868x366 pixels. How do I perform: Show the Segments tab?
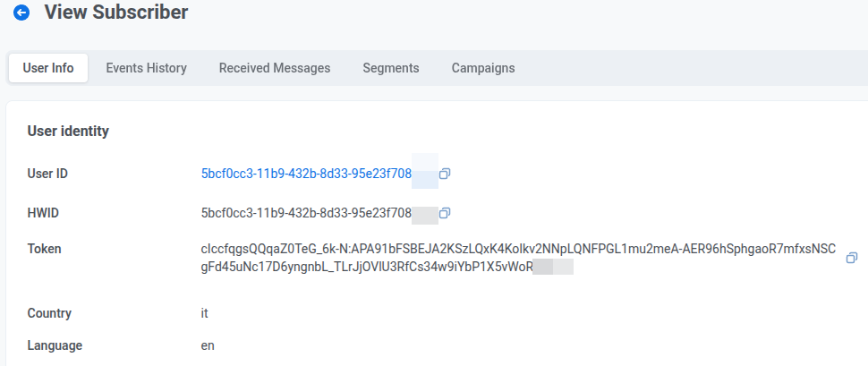point(391,68)
